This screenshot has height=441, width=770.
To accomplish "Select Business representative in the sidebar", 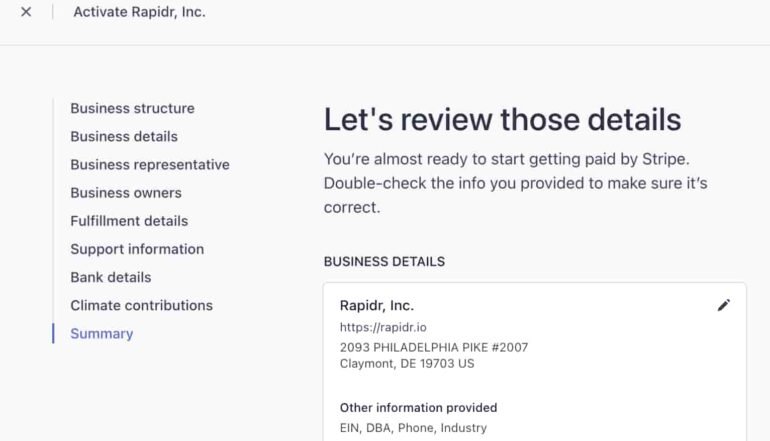I will tap(150, 164).
